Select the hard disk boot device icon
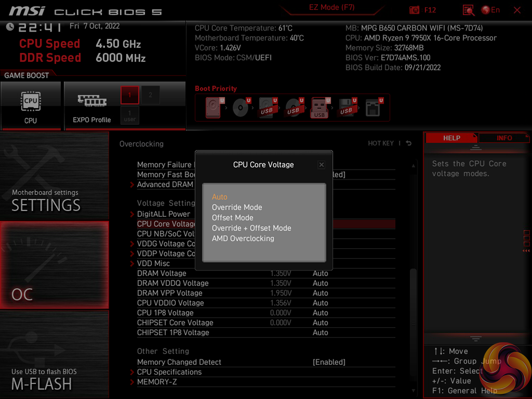532x399 pixels. click(x=213, y=108)
